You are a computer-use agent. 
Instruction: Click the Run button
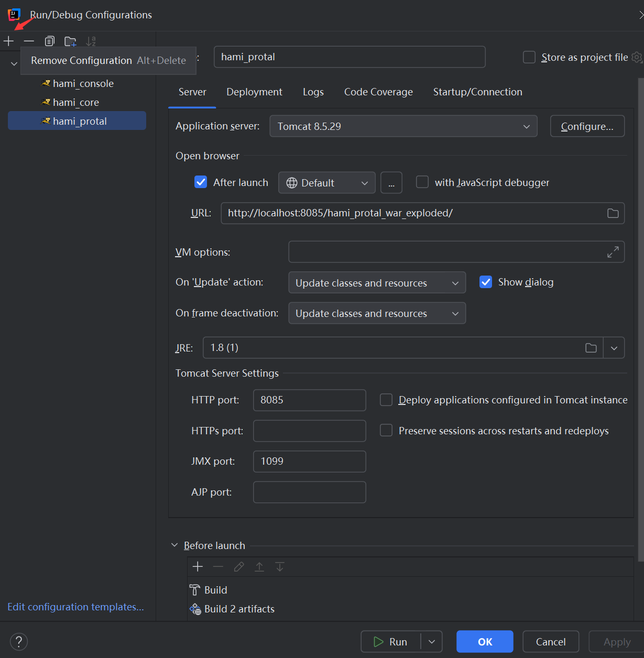391,642
